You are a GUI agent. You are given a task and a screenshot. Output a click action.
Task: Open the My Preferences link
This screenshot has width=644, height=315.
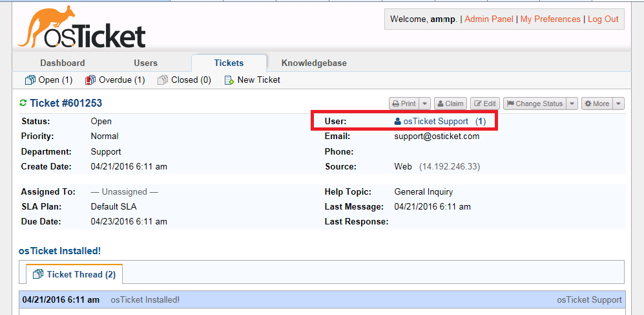(550, 19)
